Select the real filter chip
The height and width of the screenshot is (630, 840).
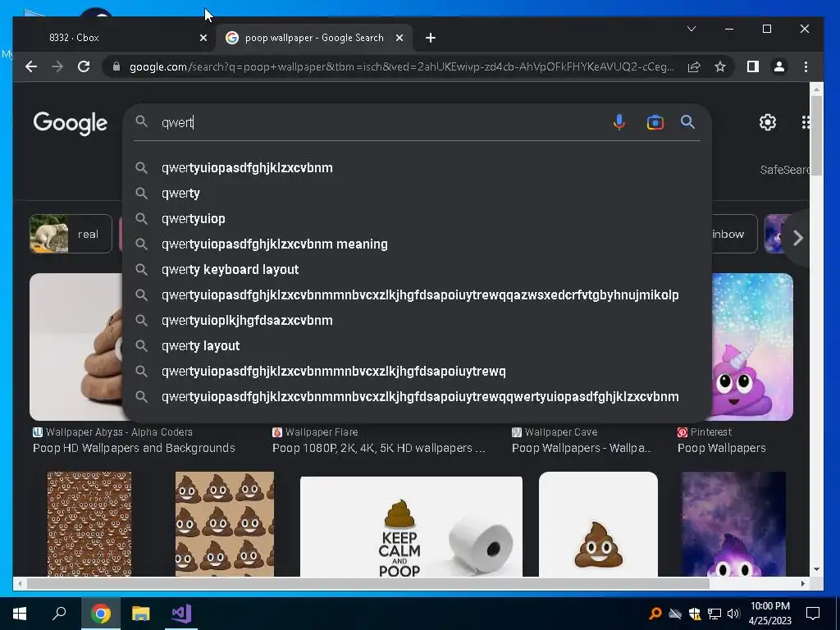tap(71, 234)
